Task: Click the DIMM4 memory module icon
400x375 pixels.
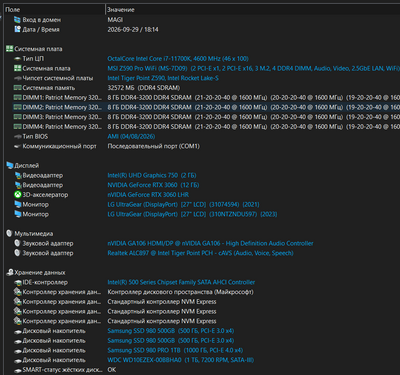Action: click(17, 127)
